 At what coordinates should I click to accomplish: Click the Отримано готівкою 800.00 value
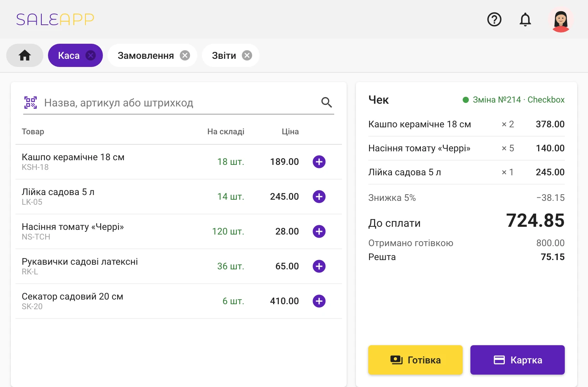[550, 243]
